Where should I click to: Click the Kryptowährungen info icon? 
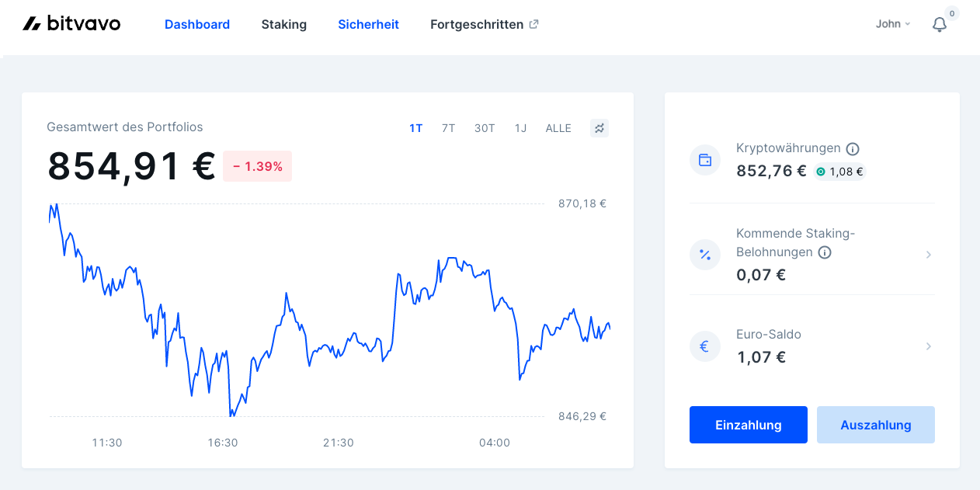[x=852, y=148]
